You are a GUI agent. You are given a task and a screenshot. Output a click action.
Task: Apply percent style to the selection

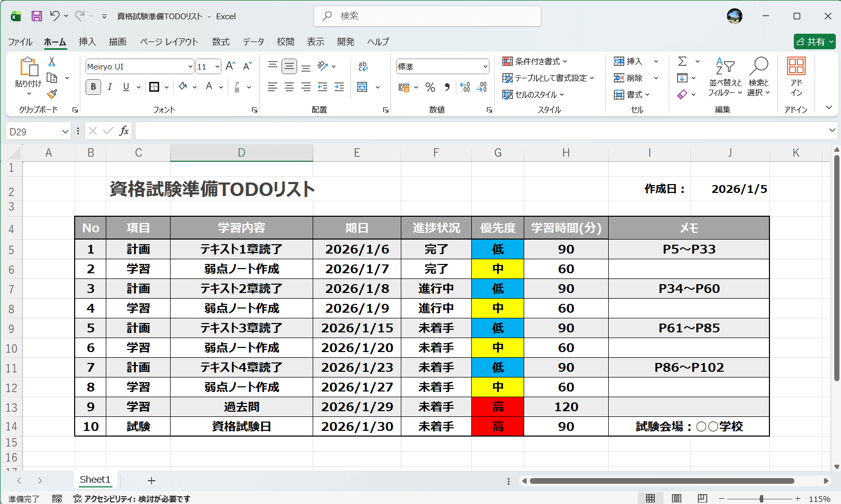coord(430,87)
